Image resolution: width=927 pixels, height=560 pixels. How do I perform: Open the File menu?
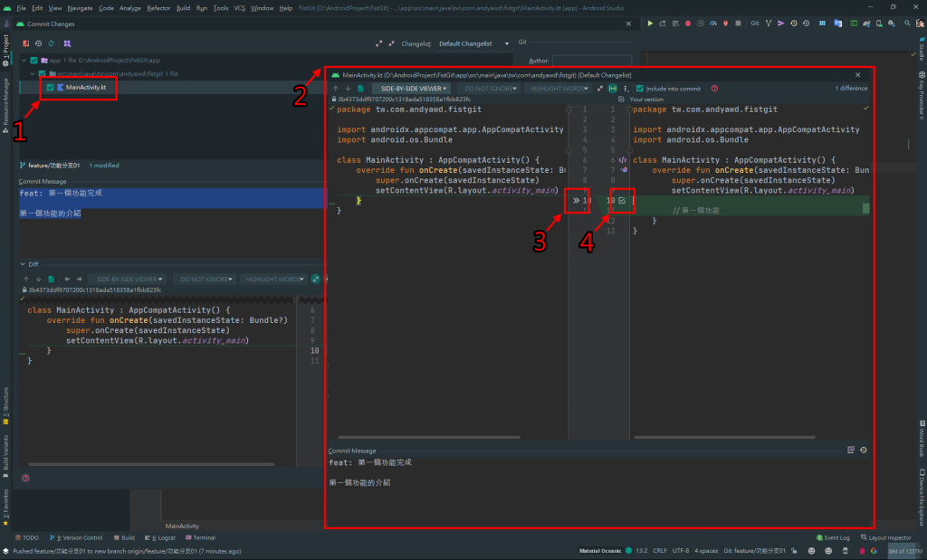click(22, 7)
